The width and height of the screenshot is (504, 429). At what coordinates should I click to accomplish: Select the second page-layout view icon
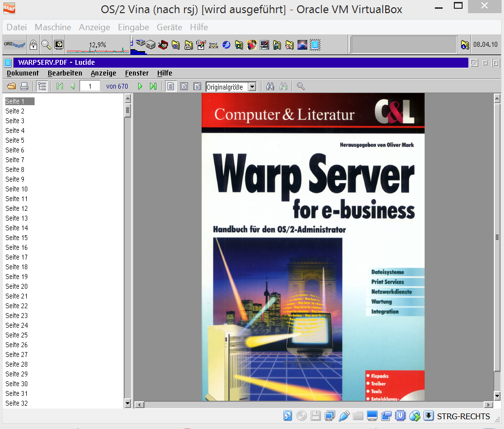(184, 87)
